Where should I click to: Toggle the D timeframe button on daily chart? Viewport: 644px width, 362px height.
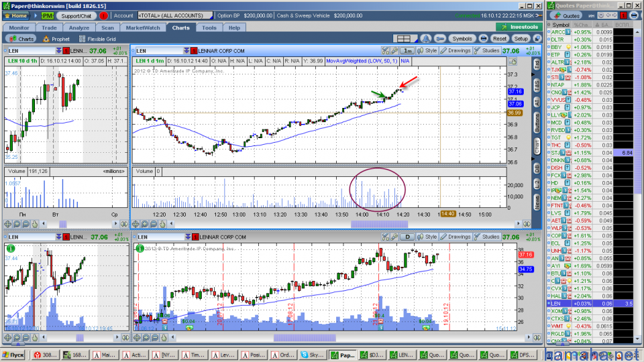tap(407, 237)
